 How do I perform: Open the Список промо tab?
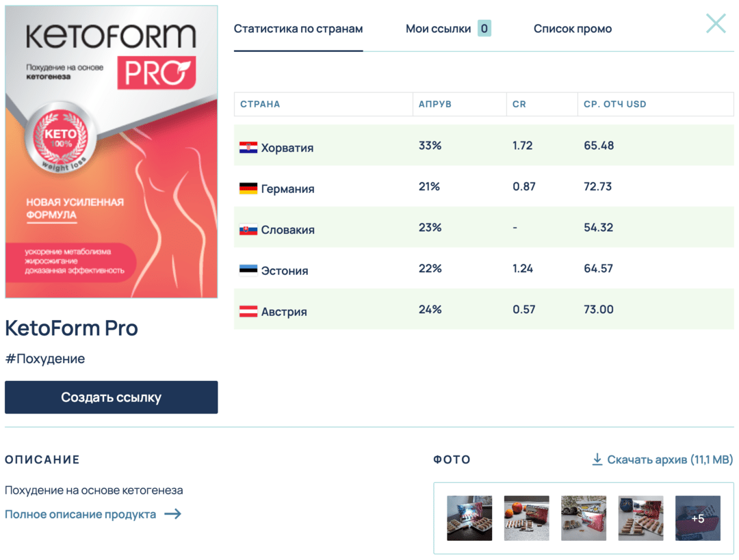pyautogui.click(x=573, y=29)
